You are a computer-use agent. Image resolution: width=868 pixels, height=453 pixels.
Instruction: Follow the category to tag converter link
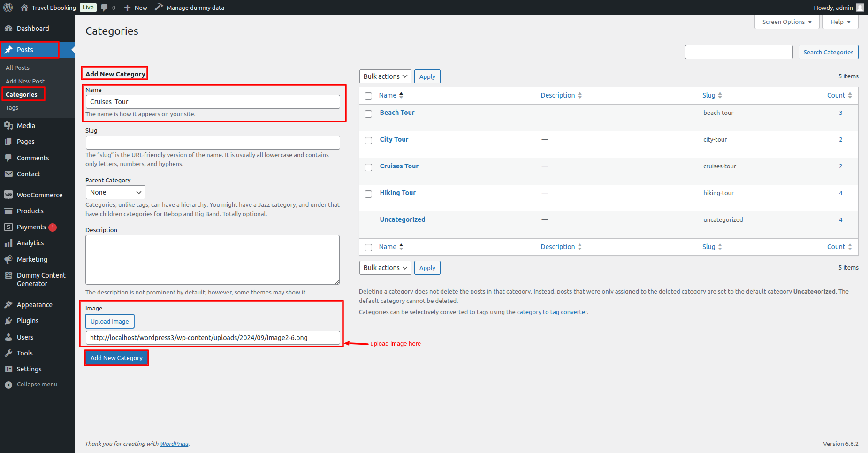[x=552, y=312]
